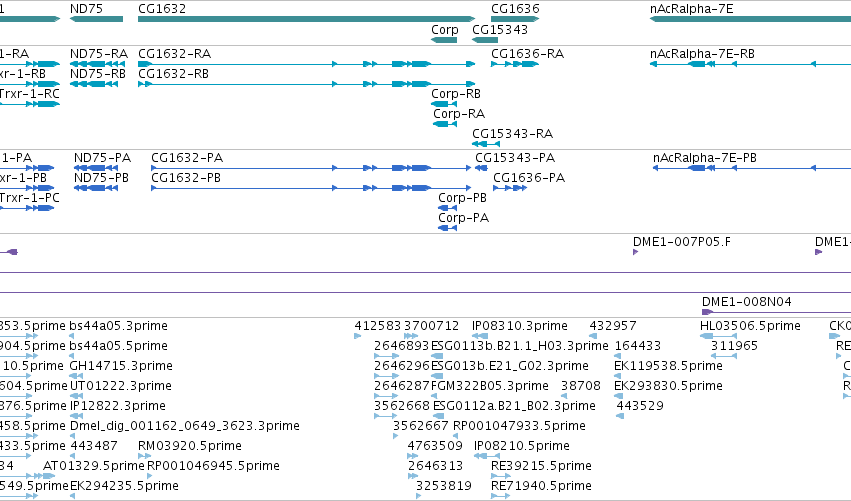
Task: Select EST EK119538.5prime
Action: click(669, 366)
